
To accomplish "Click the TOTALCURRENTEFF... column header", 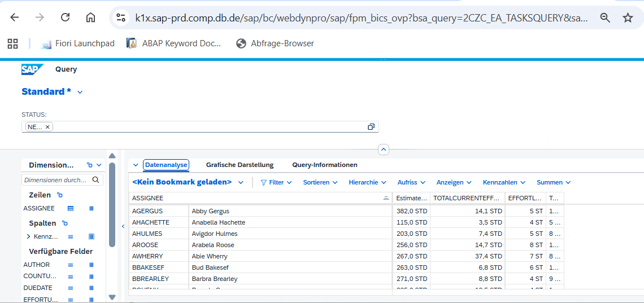I will pos(468,198).
